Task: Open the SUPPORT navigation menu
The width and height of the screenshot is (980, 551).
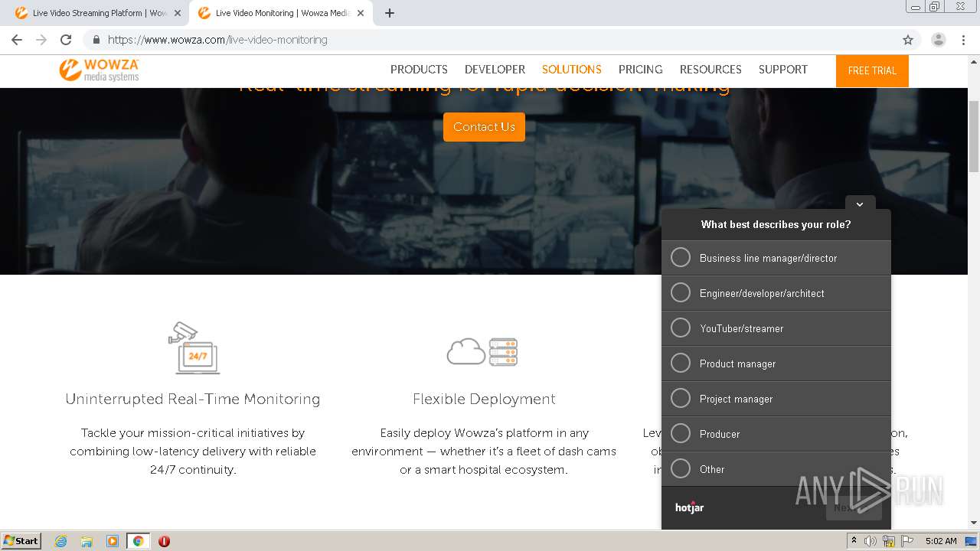Action: click(x=782, y=69)
